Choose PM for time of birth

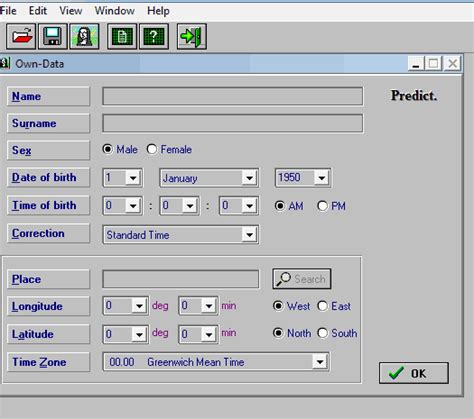322,206
